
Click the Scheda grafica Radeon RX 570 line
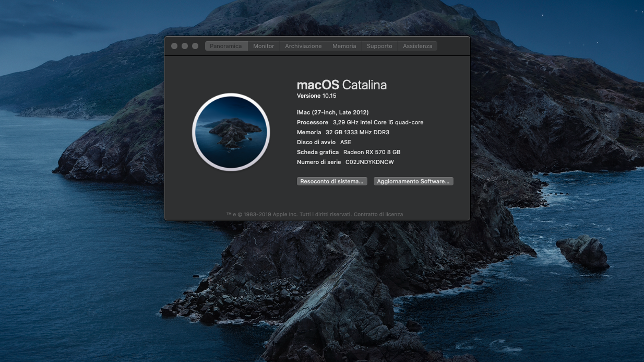pos(349,152)
